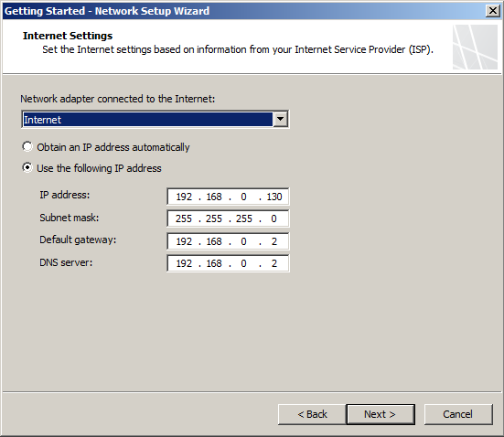Click the Default gateway last octet field
Viewport: 504px width, 437px height.
[x=273, y=241]
